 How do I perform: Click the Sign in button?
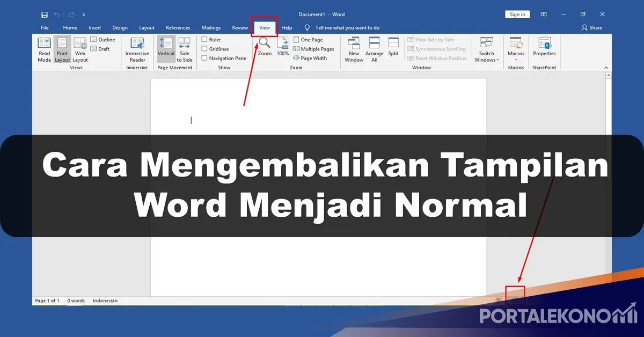517,14
